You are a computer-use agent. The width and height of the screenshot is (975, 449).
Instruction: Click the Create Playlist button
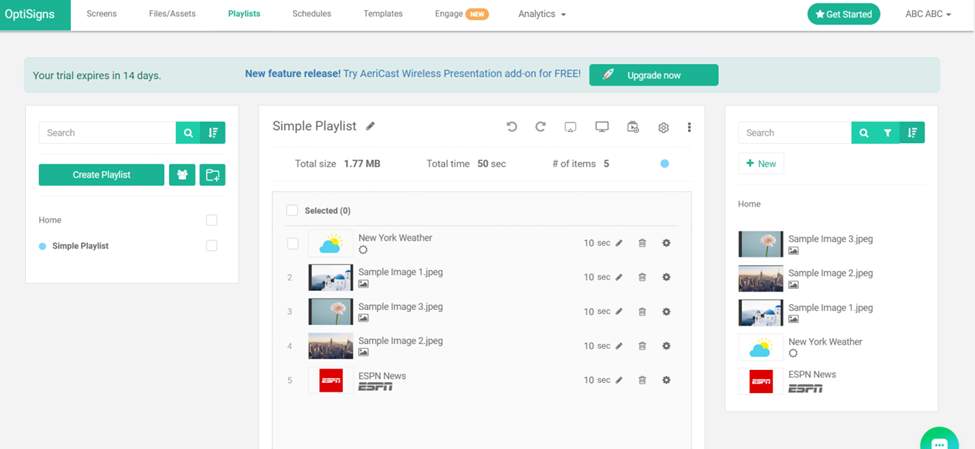pos(101,175)
